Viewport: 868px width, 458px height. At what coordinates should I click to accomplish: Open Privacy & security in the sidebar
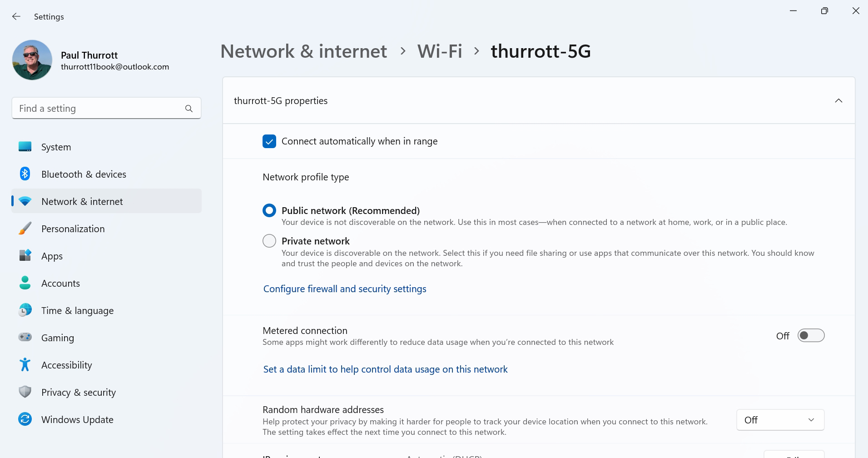click(78, 392)
